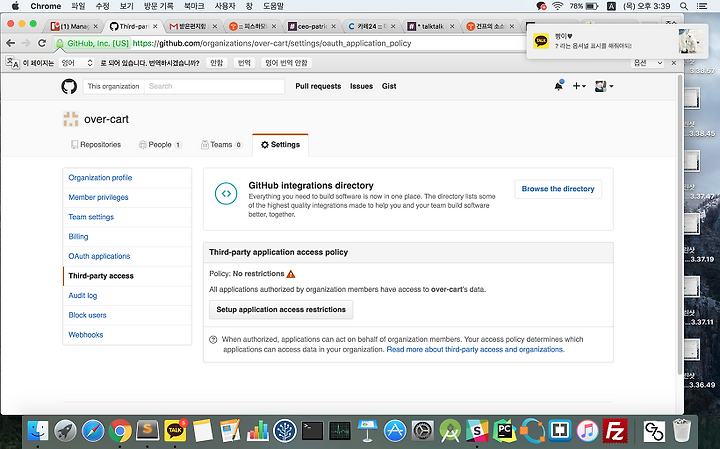Open iTunes from the dock
The height and width of the screenshot is (449, 720).
[x=587, y=431]
